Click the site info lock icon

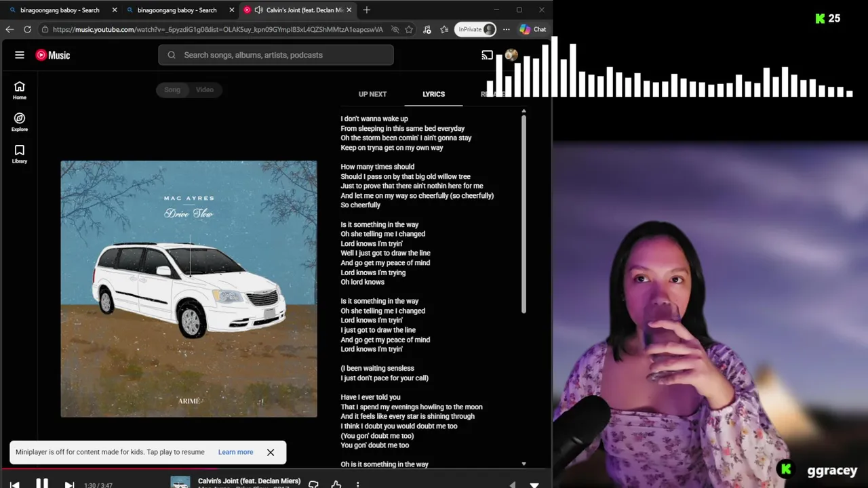point(45,29)
